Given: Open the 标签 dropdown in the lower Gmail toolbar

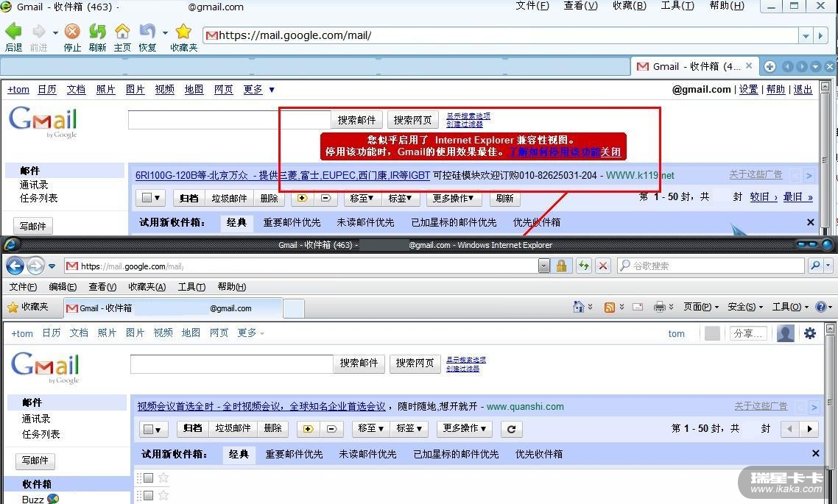Looking at the screenshot, I should coord(409,428).
